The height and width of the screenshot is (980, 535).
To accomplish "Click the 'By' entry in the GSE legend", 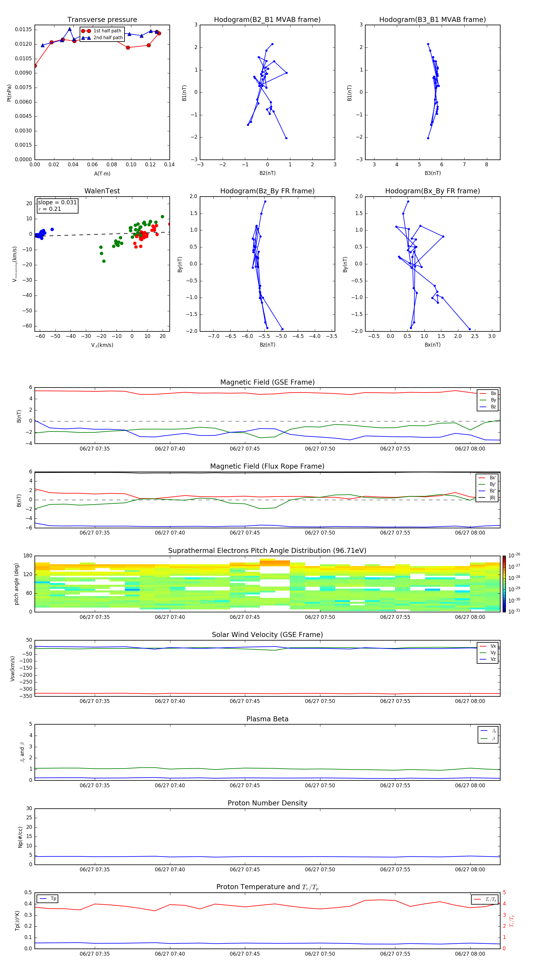I will (488, 400).
